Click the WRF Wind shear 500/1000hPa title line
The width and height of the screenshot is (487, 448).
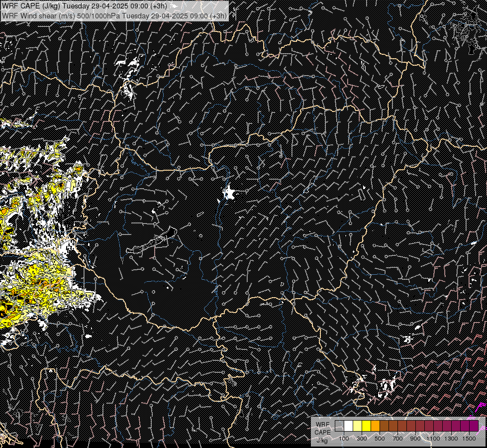(x=114, y=15)
